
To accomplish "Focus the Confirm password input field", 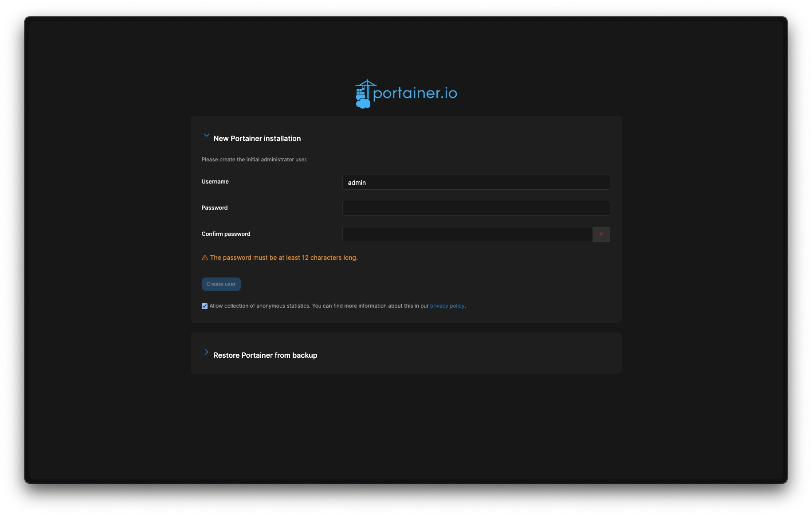I will point(467,235).
